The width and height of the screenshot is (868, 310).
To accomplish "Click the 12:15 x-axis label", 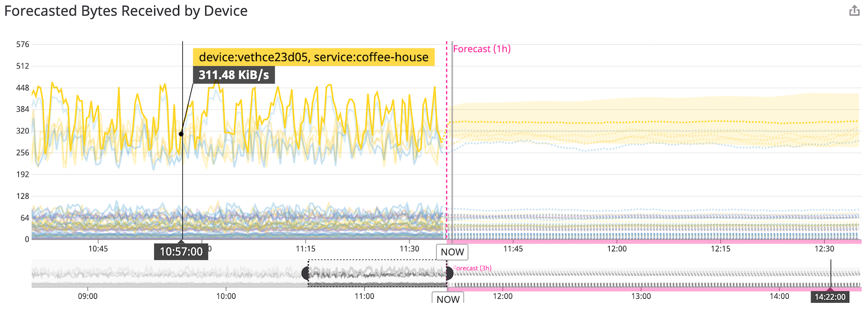I will pos(720,249).
